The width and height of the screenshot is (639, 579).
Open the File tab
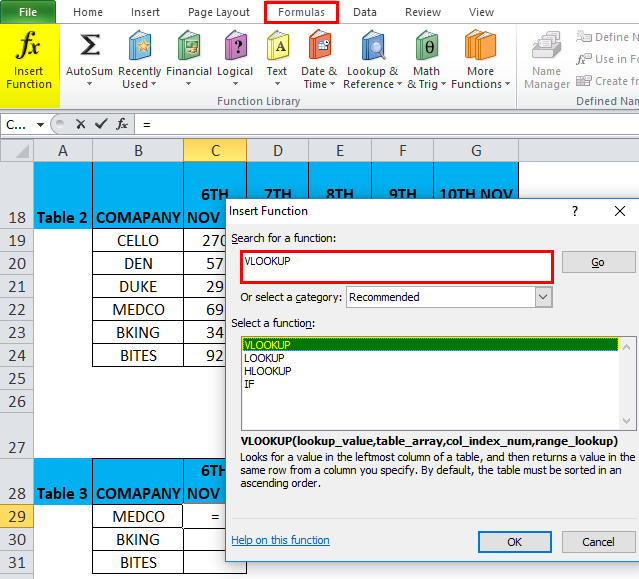[x=28, y=12]
